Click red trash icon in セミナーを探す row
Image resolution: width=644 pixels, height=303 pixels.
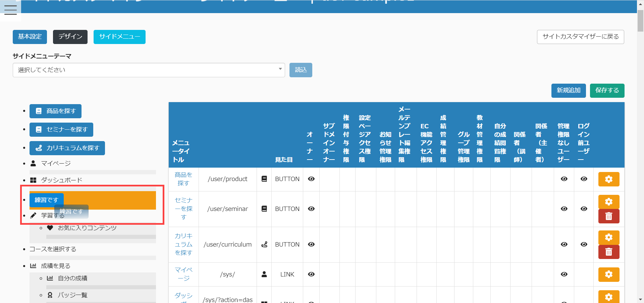pyautogui.click(x=608, y=216)
